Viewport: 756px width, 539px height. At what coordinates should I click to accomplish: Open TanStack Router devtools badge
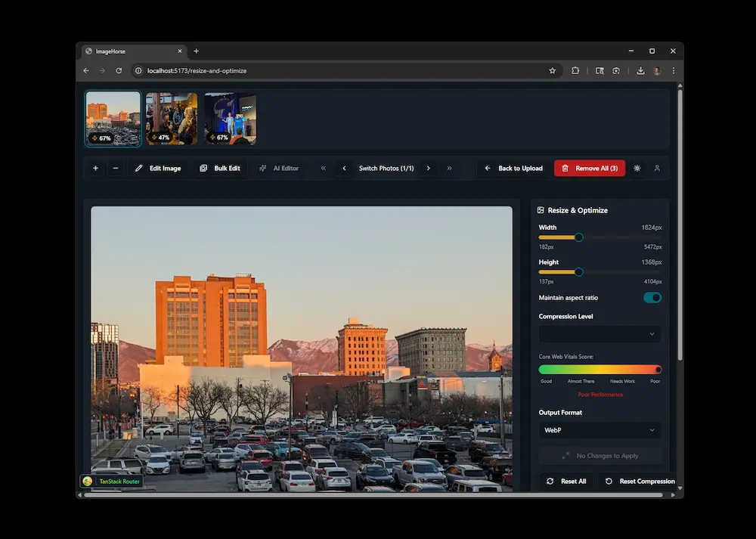coord(112,481)
